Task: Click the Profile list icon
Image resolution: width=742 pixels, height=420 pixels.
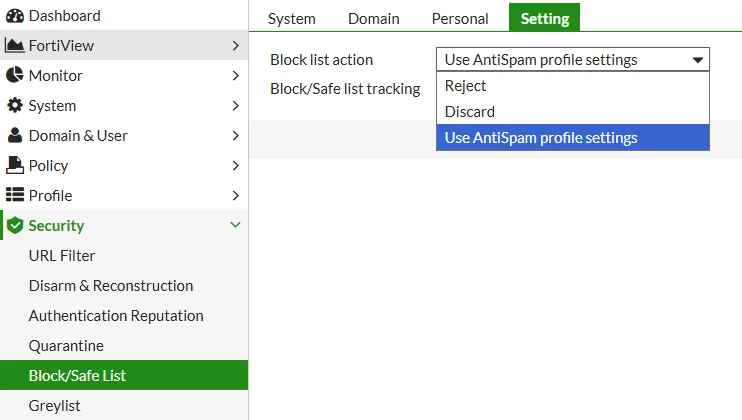Action: [x=15, y=195]
